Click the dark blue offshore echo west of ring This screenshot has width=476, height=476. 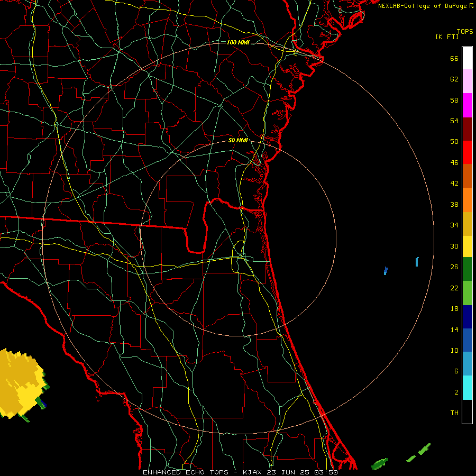pos(386,271)
